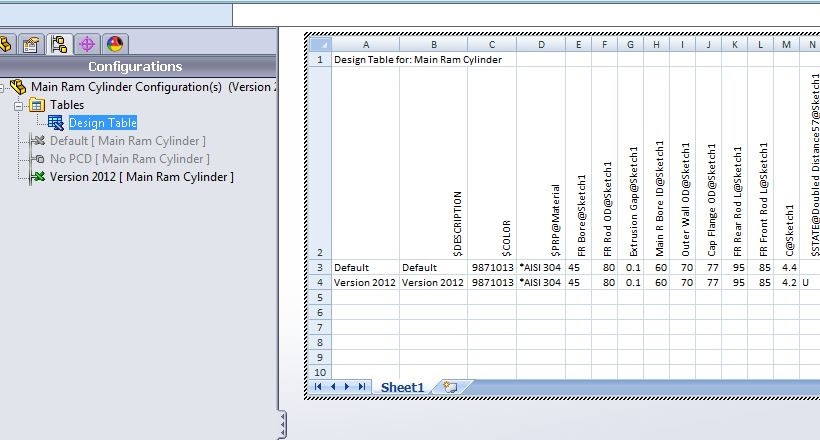This screenshot has width=820, height=440.
Task: Select row 7 header
Action: coord(320,328)
